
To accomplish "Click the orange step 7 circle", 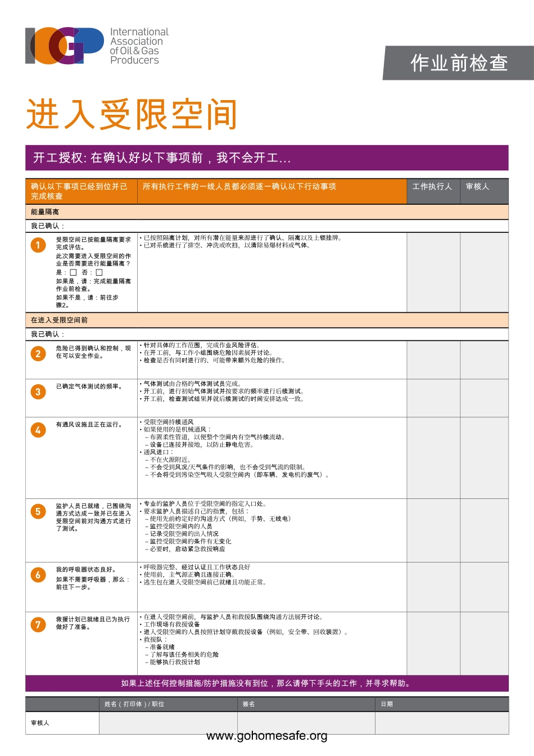I will click(x=38, y=624).
